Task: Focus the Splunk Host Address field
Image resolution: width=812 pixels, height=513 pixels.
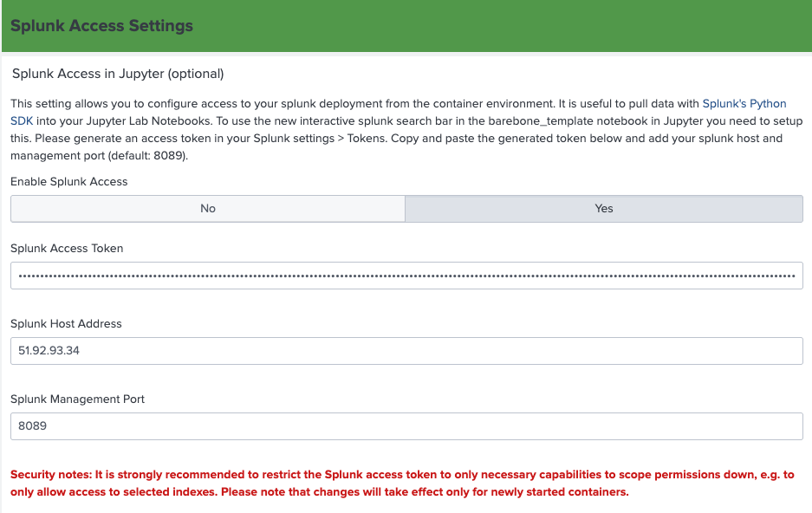Action: 406,351
